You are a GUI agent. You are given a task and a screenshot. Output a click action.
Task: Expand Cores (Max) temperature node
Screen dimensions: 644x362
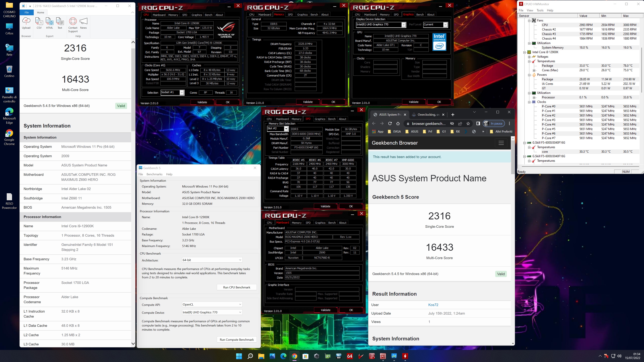[x=534, y=70]
